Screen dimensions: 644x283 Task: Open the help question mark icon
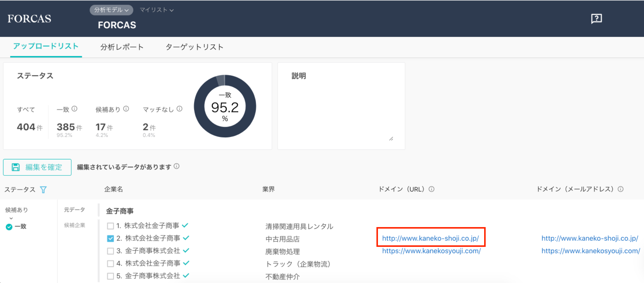click(596, 19)
